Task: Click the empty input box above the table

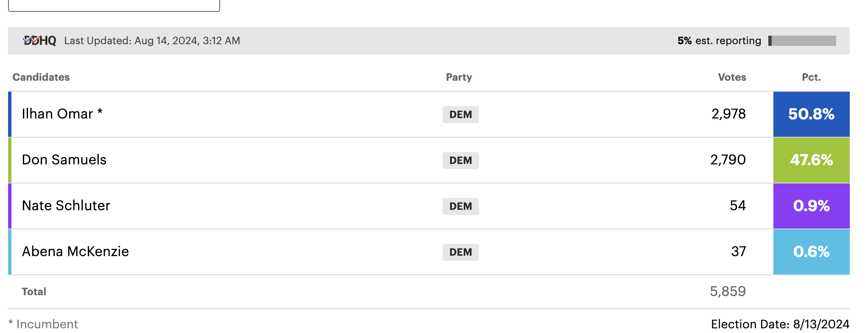Action: coord(114,6)
